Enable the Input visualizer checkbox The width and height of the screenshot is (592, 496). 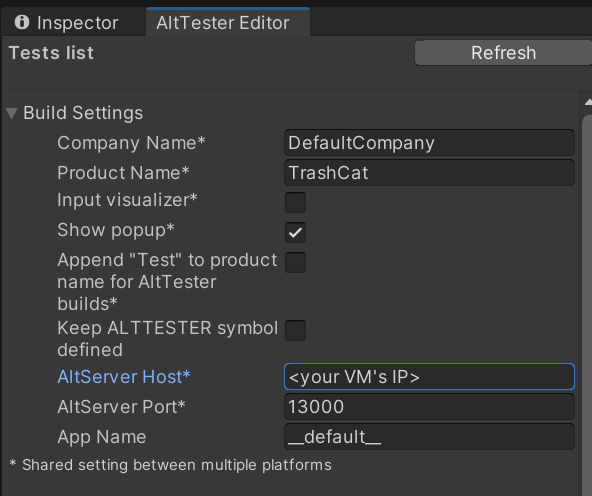coord(295,202)
